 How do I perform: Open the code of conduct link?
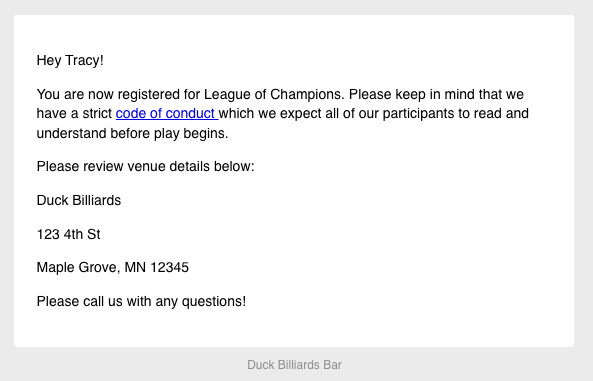coord(166,114)
